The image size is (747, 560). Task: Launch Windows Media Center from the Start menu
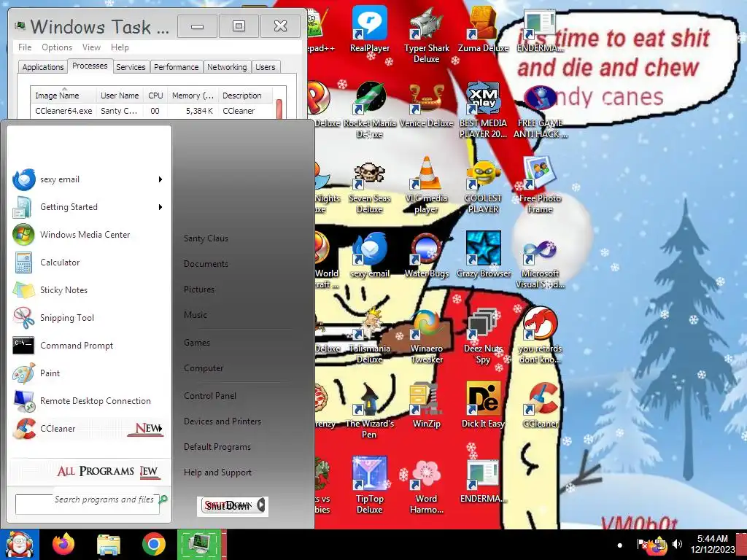coord(88,235)
